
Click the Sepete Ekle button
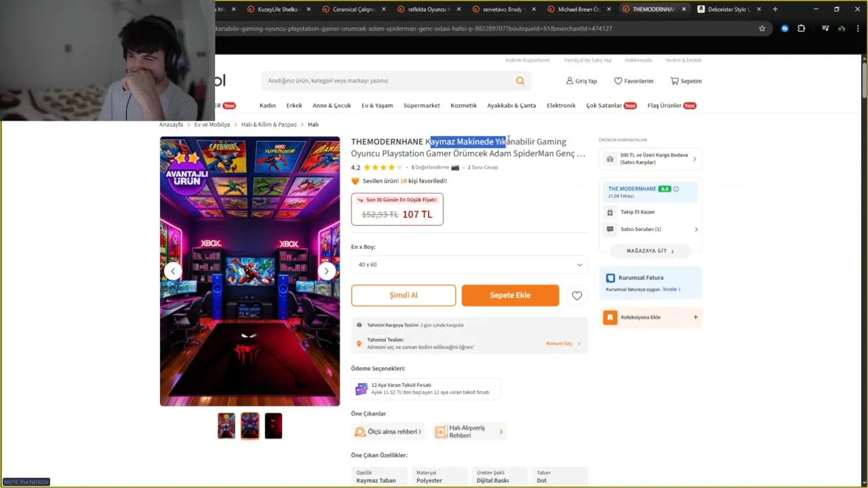pyautogui.click(x=510, y=296)
